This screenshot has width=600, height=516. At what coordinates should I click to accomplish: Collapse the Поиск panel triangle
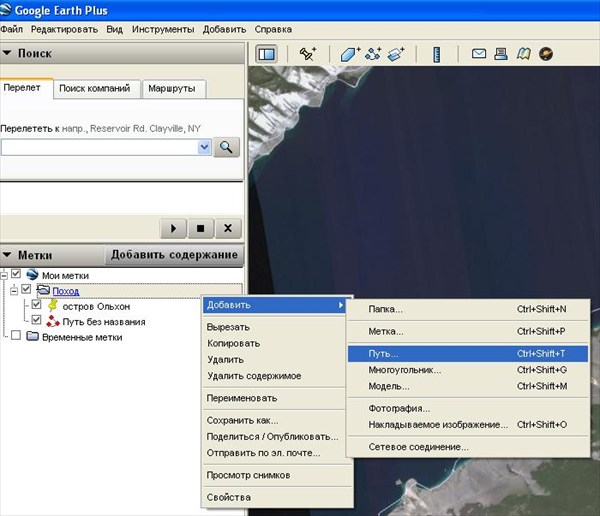(7, 53)
